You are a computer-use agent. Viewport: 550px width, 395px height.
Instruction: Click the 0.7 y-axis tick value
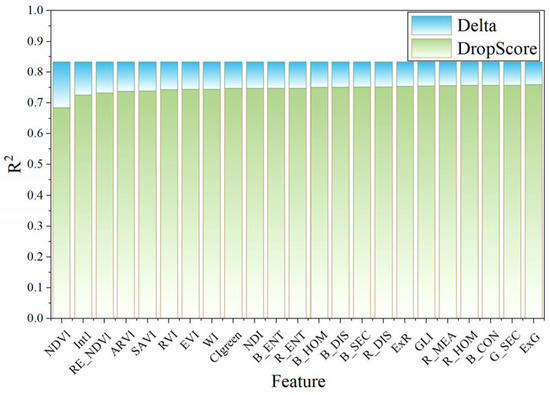pos(35,103)
